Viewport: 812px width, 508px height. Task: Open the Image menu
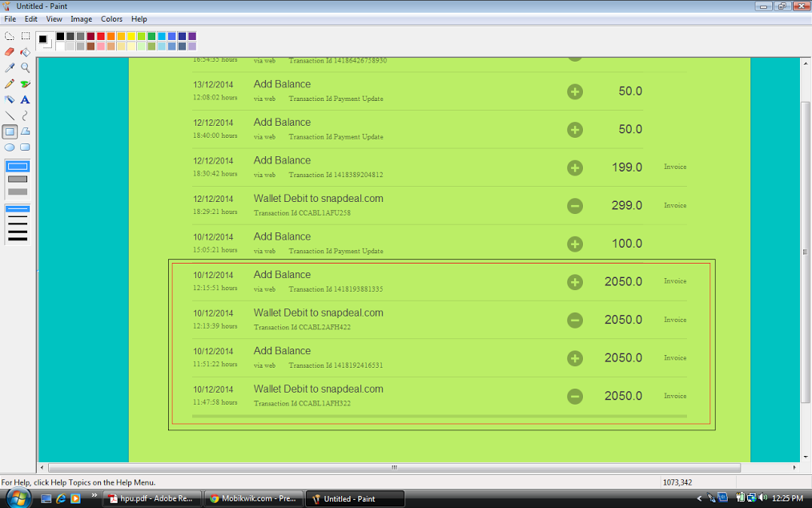[x=81, y=18]
